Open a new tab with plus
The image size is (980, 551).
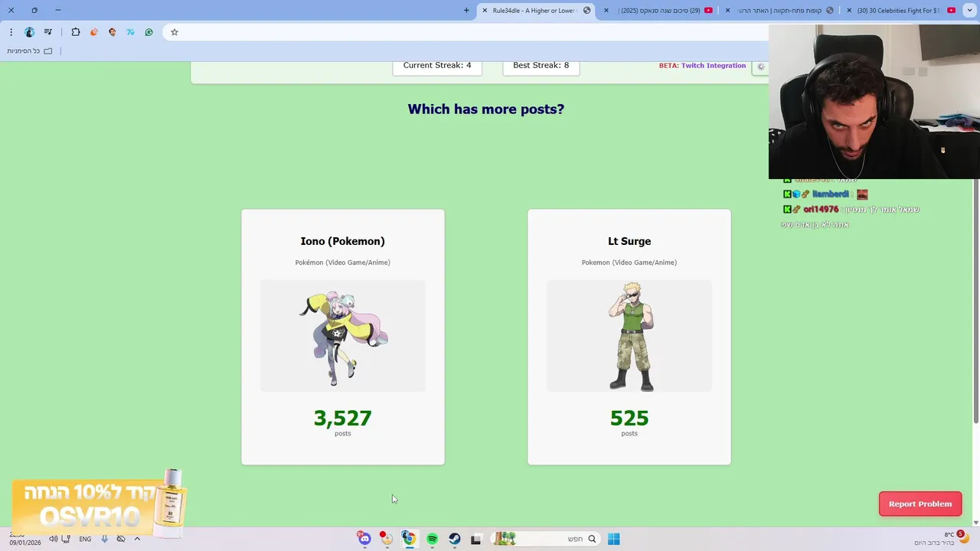pos(466,10)
